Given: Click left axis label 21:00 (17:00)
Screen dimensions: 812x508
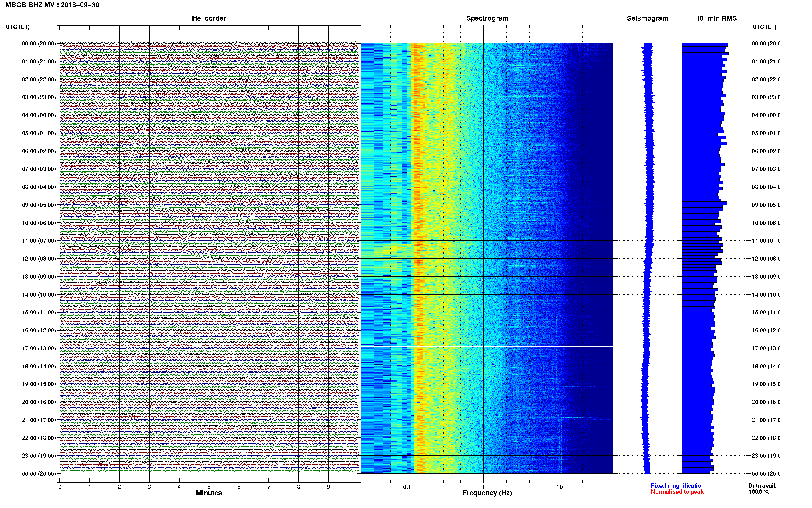Looking at the screenshot, I should (39, 420).
